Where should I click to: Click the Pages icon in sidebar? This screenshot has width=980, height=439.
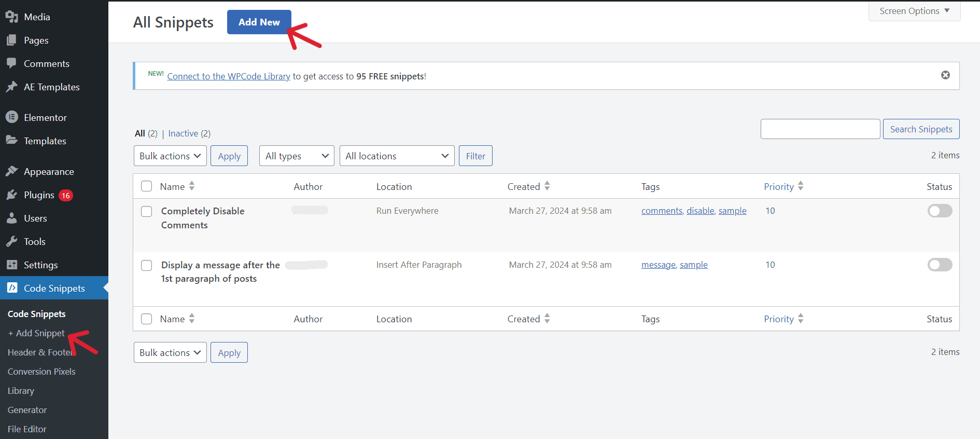(12, 40)
